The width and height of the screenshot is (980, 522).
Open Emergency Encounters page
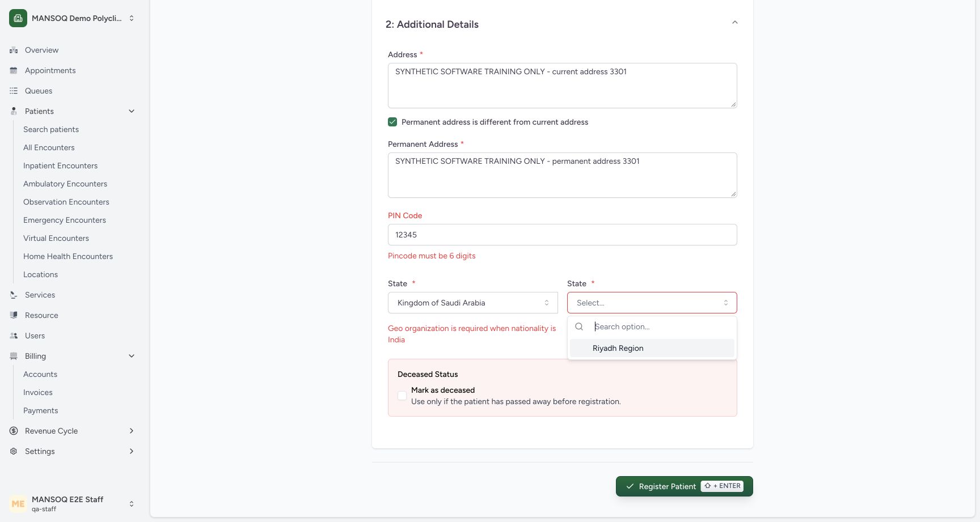pos(65,220)
